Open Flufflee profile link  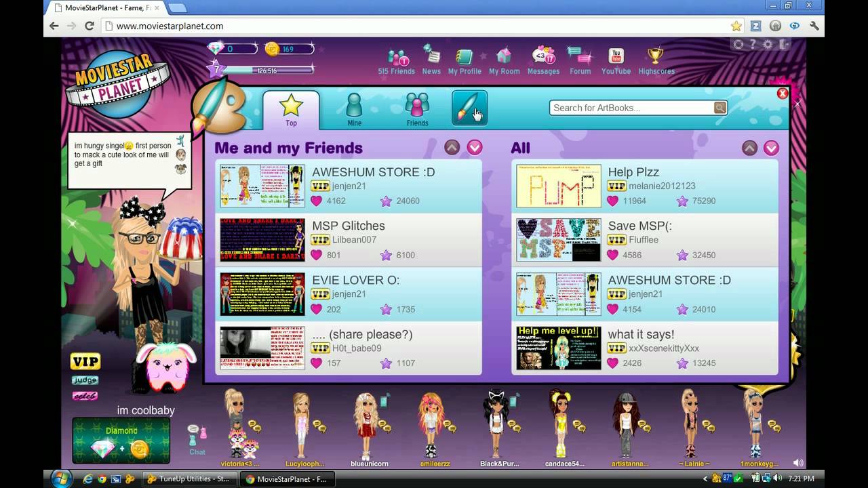644,240
